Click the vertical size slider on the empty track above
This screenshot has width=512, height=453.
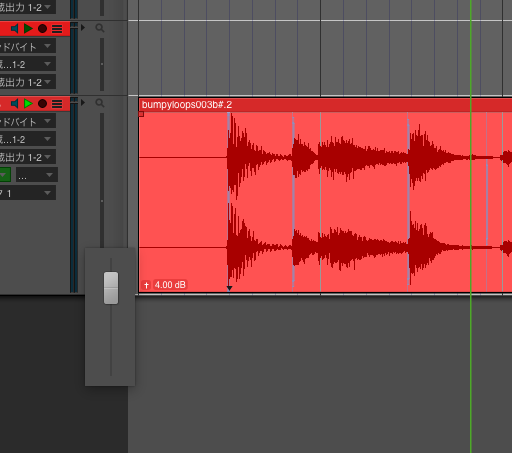tap(102, 64)
